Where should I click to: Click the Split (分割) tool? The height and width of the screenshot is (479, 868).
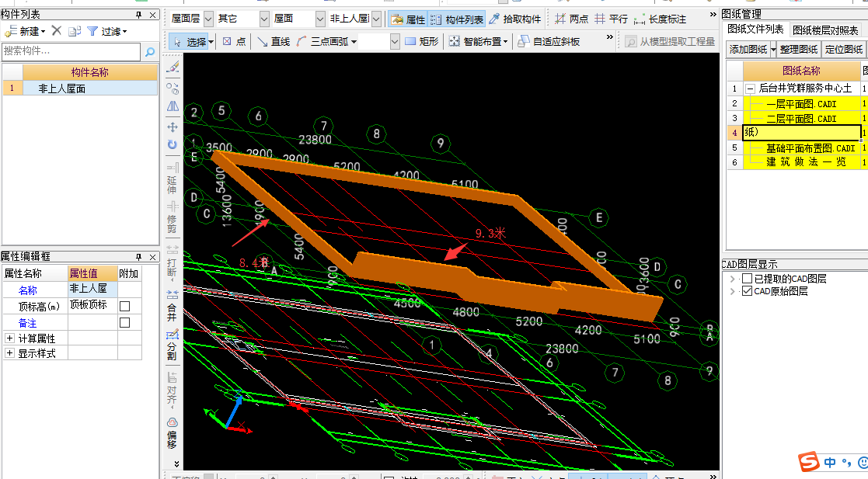[x=173, y=345]
